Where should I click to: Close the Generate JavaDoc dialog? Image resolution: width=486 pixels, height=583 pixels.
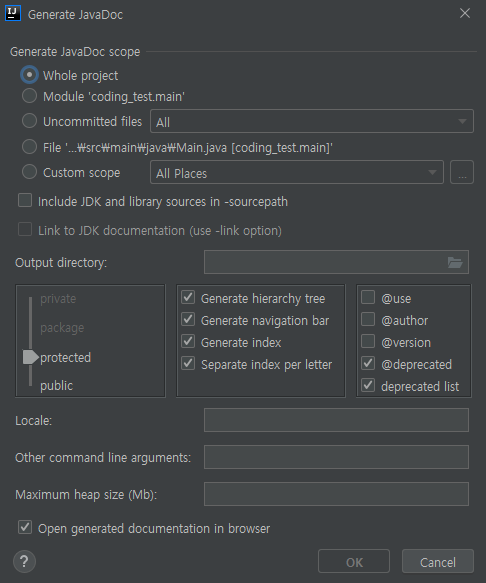(465, 13)
